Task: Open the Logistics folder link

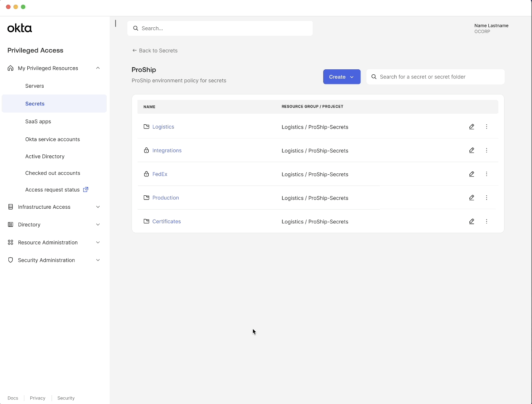Action: click(x=163, y=127)
